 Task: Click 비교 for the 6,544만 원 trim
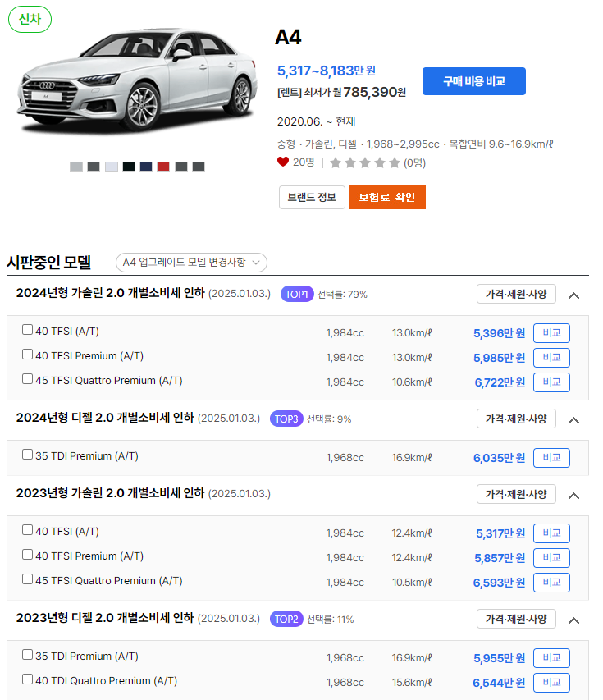click(551, 682)
